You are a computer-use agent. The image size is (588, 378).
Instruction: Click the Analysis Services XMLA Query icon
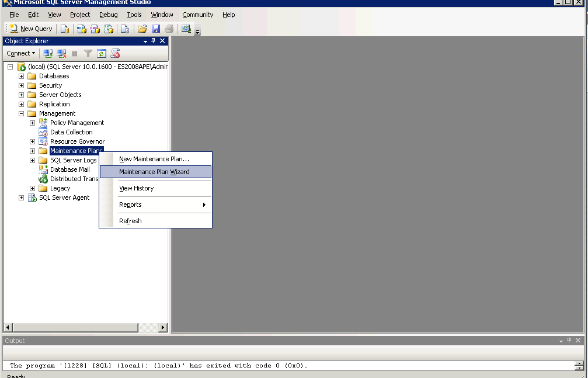(x=109, y=29)
